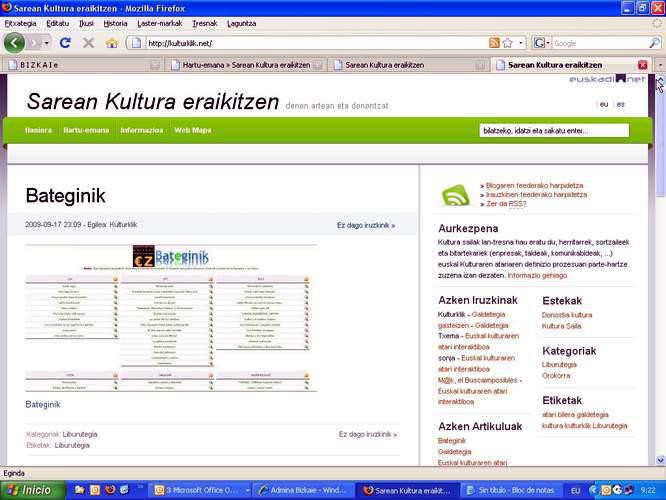Switch site language to eu
The image size is (666, 500).
pos(604,104)
